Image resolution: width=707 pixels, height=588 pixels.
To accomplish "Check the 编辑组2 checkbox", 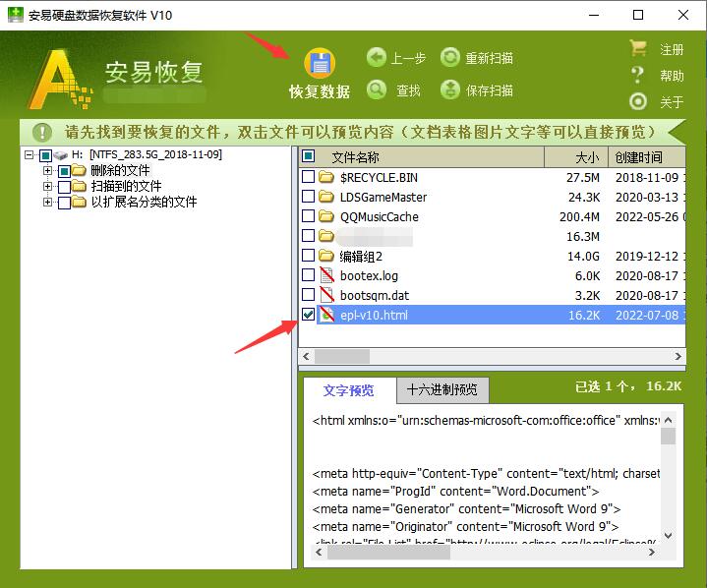I will 308,256.
